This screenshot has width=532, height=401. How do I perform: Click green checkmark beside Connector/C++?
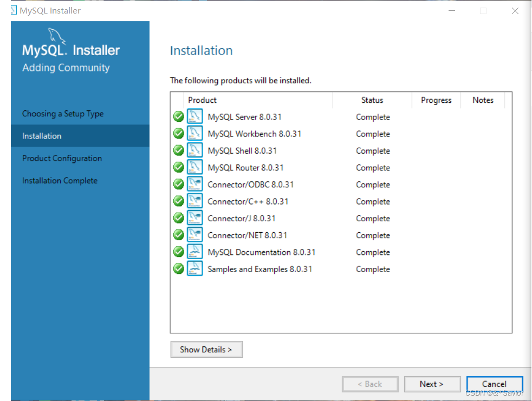pyautogui.click(x=178, y=201)
